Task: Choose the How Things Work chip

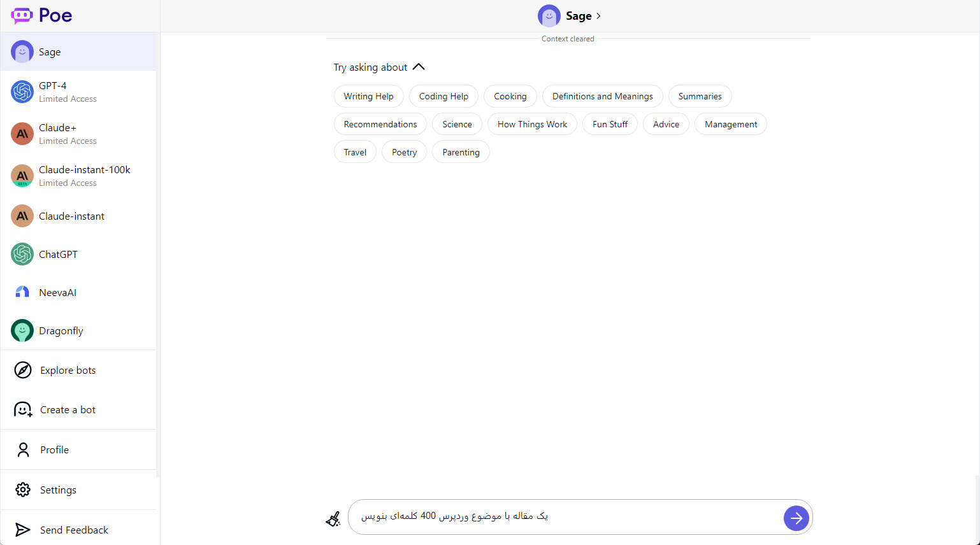Action: [x=532, y=124]
